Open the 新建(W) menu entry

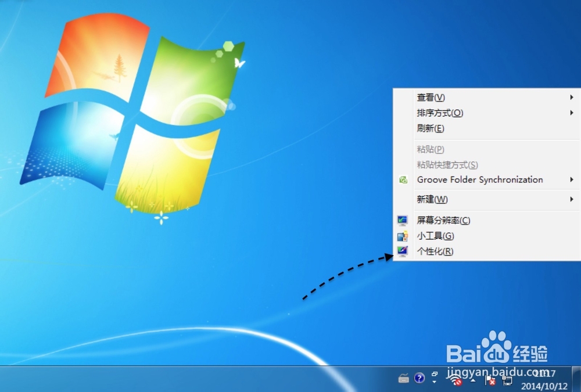pos(486,200)
